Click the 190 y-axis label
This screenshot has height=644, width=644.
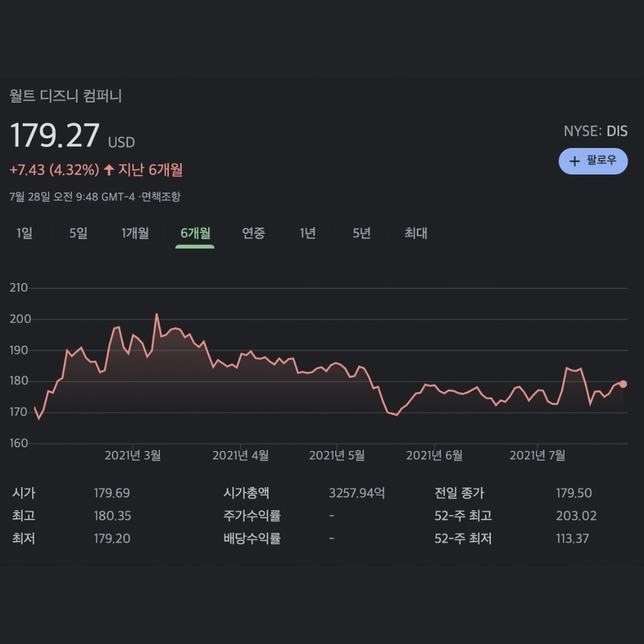click(18, 350)
